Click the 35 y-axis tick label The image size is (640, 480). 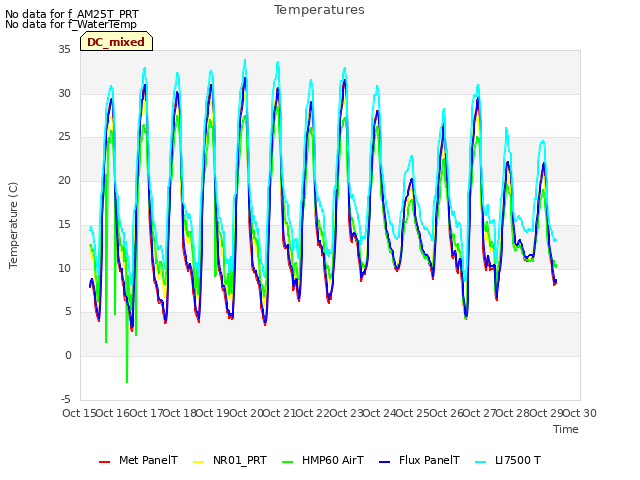point(64,50)
